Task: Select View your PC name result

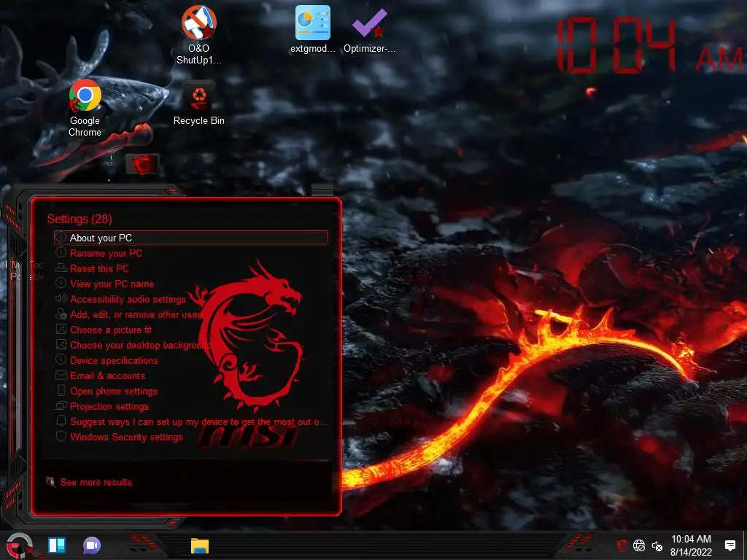Action: 191,284
